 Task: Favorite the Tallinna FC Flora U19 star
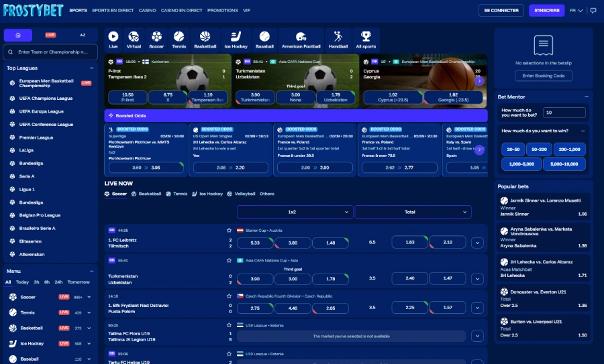pyautogui.click(x=229, y=325)
